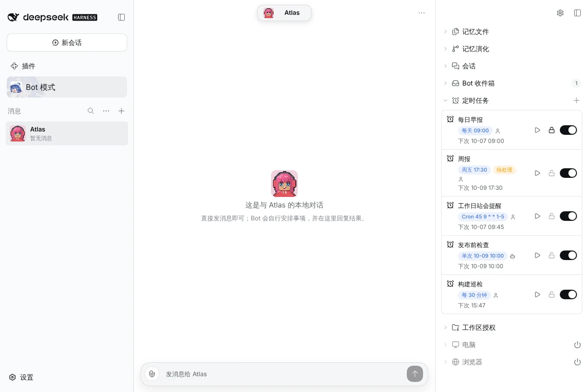
Task: Disable the 每日早报 switch
Action: point(568,130)
